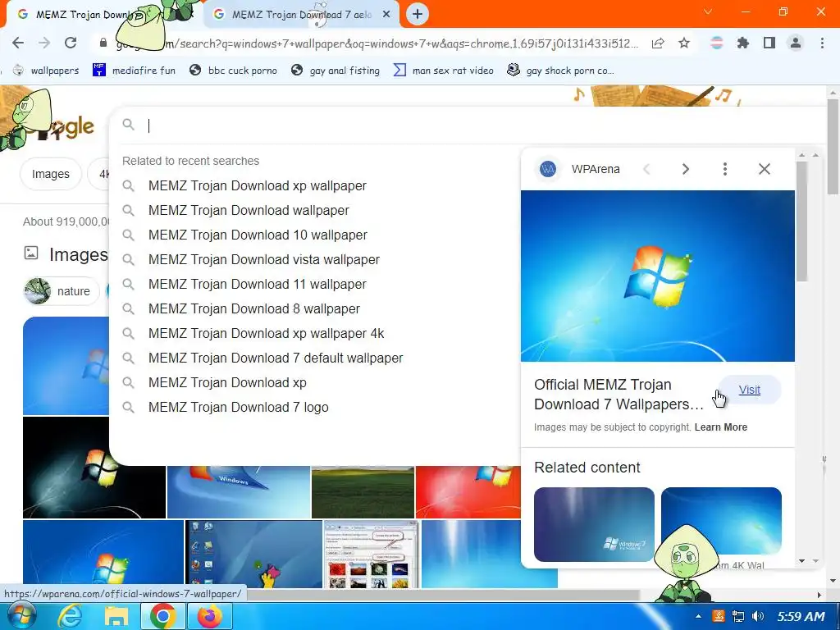
Task: Click the magnifier icon in the search box
Action: [128, 125]
